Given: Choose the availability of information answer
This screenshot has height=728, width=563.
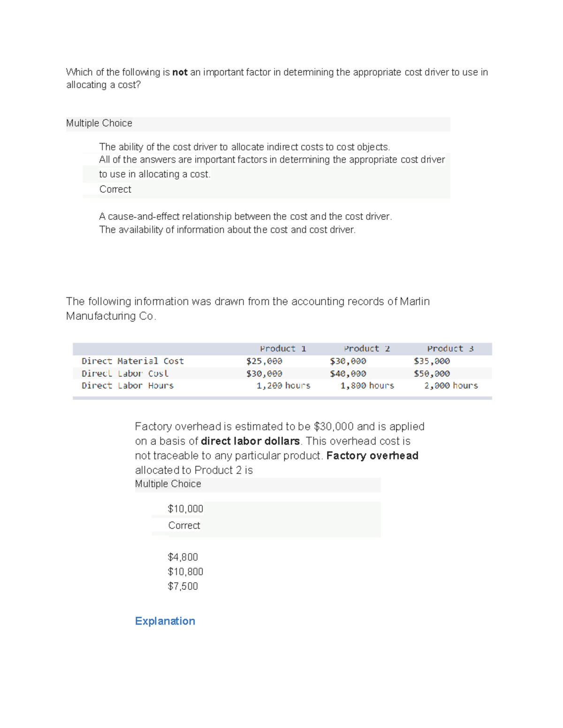Looking at the screenshot, I should click(228, 230).
